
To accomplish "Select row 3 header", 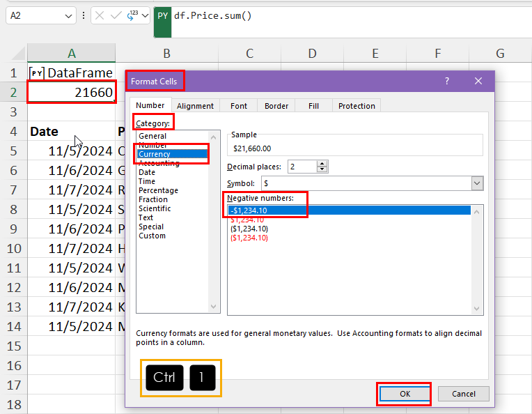I will (13, 112).
